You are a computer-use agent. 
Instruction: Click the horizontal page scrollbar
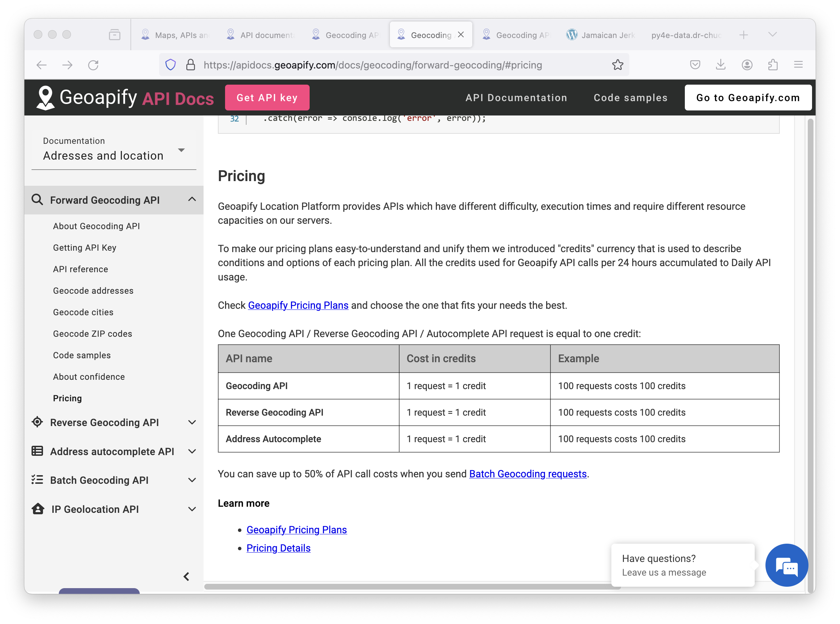pyautogui.click(x=412, y=587)
